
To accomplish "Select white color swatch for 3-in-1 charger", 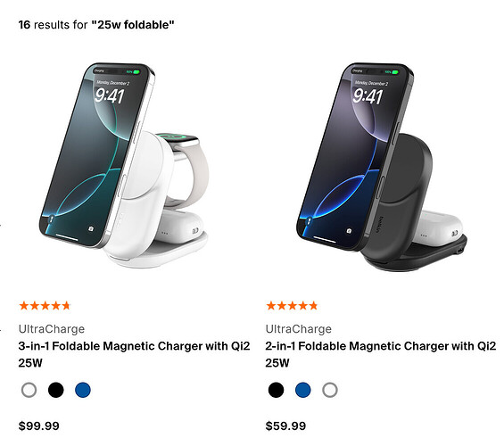I will tap(29, 390).
